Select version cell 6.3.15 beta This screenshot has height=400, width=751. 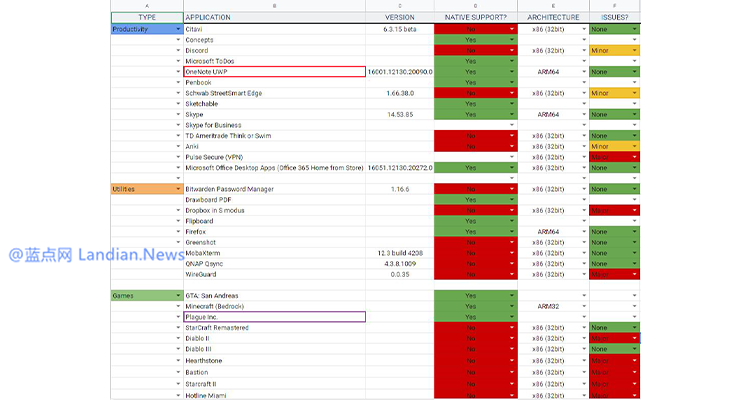click(400, 29)
